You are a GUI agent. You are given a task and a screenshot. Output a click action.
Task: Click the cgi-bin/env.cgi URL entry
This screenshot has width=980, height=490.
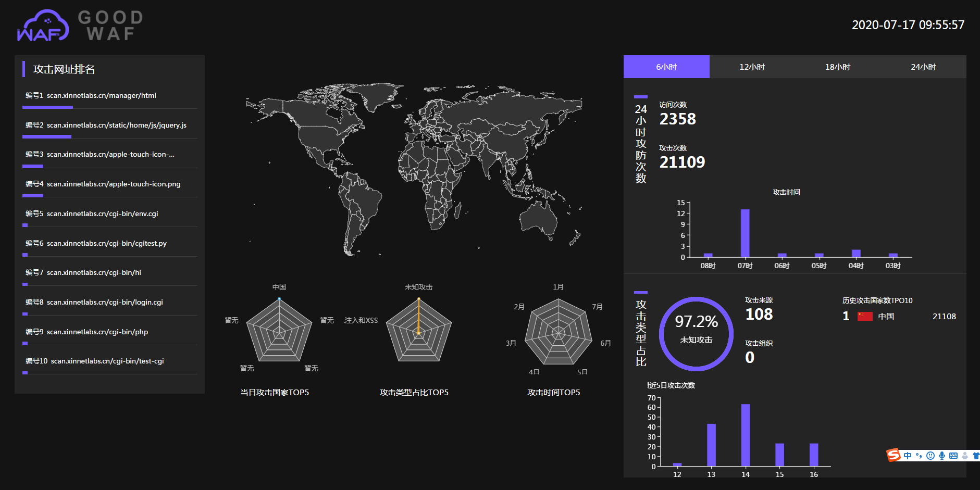pyautogui.click(x=102, y=214)
